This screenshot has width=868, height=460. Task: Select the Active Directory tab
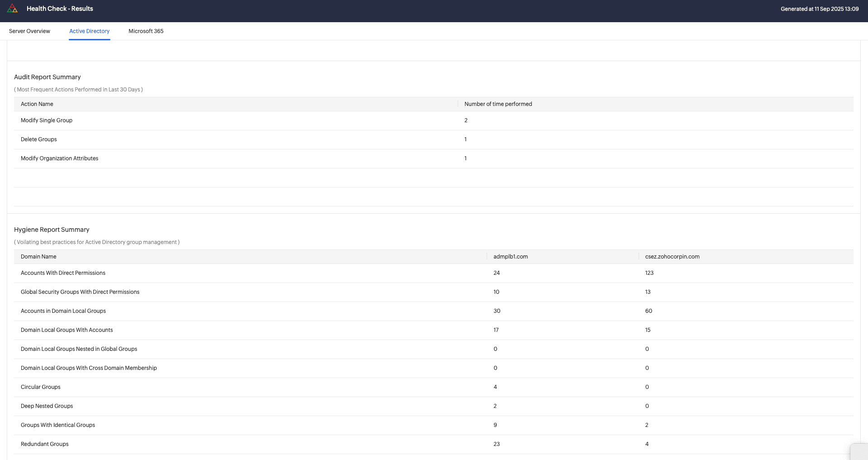(x=89, y=31)
